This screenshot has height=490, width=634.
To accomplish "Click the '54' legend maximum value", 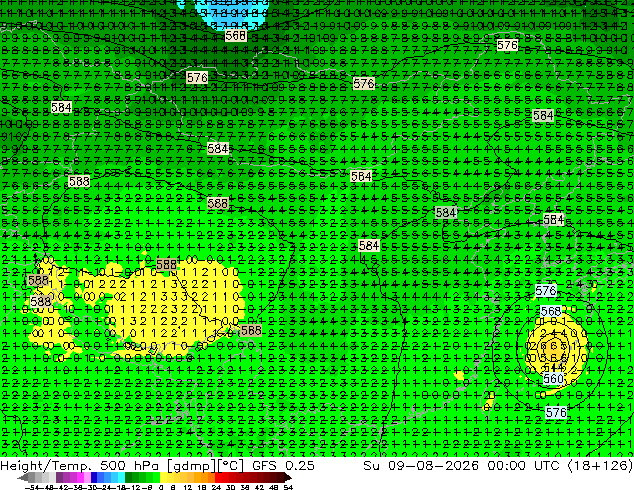I will [288, 488].
